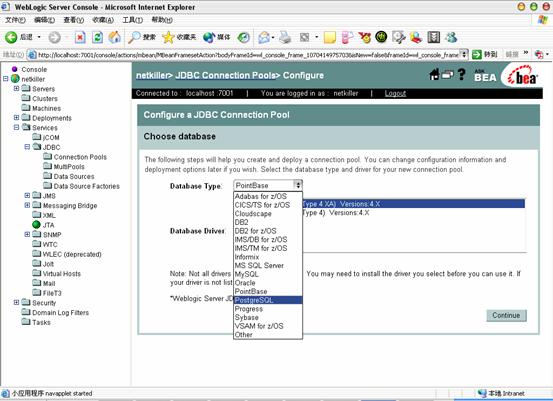
Task: Expand the Servers tree node
Action: (x=16, y=89)
